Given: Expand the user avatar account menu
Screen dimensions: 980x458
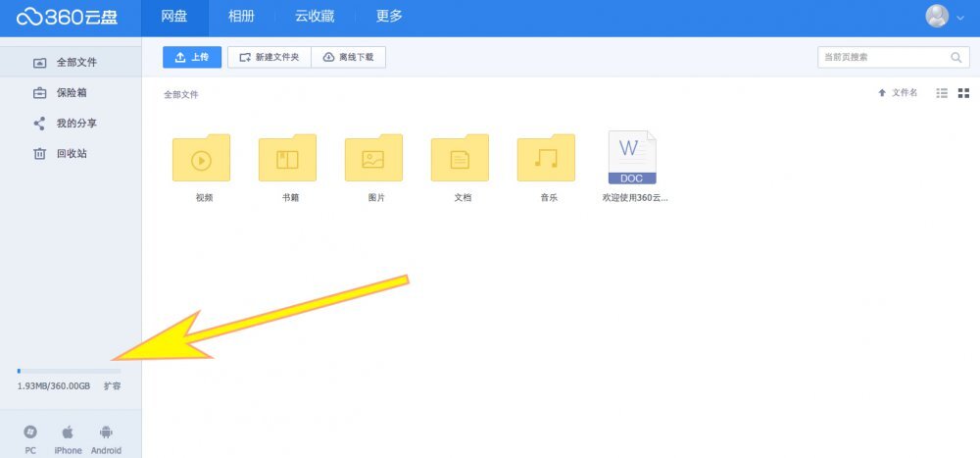Looking at the screenshot, I should click(945, 17).
